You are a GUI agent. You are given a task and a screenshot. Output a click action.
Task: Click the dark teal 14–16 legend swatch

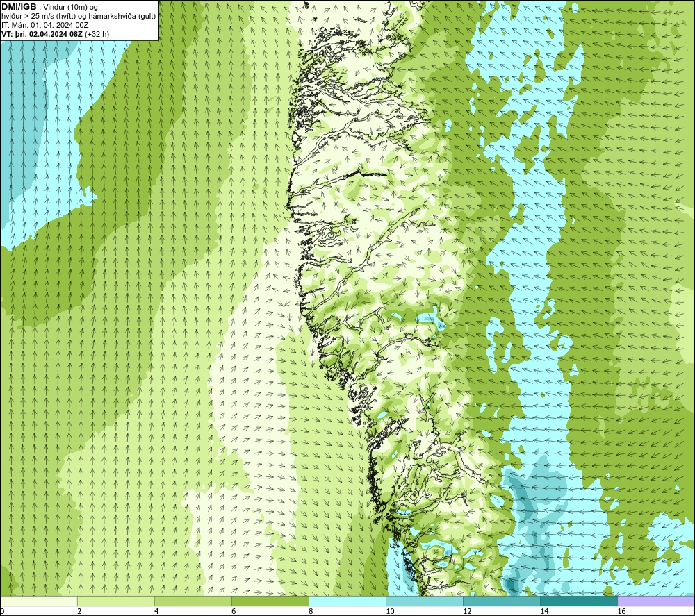(578, 601)
